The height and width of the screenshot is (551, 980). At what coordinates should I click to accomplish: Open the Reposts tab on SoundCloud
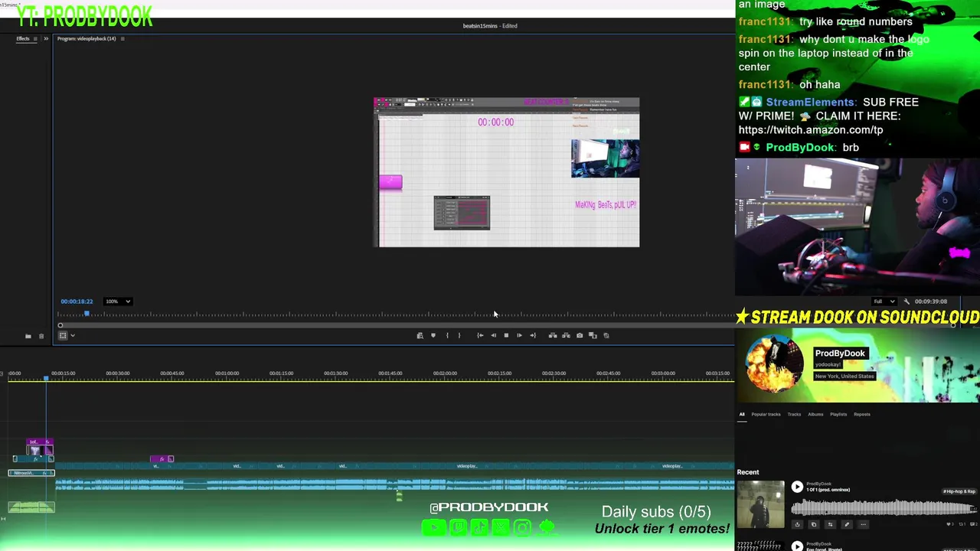(862, 414)
